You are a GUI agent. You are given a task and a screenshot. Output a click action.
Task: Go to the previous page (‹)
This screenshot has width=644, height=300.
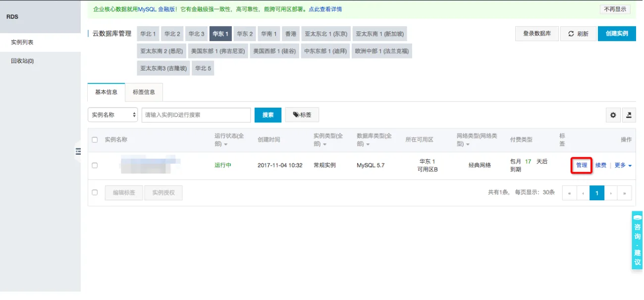coord(583,193)
